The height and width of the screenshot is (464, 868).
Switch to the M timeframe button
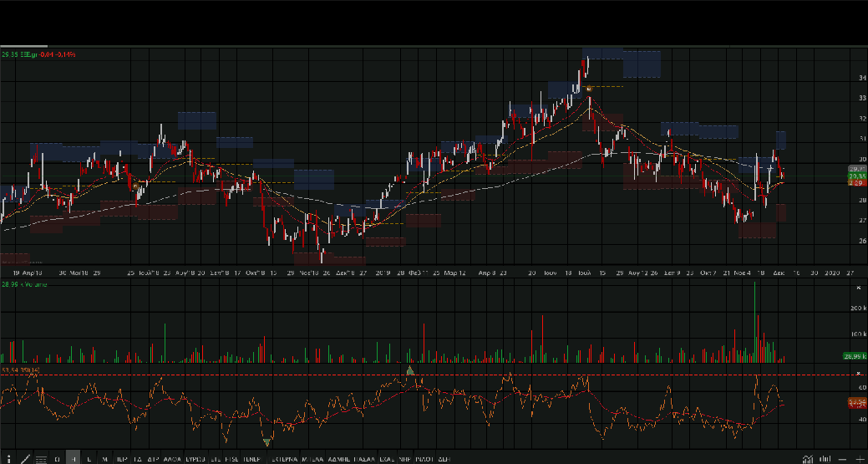(104, 459)
